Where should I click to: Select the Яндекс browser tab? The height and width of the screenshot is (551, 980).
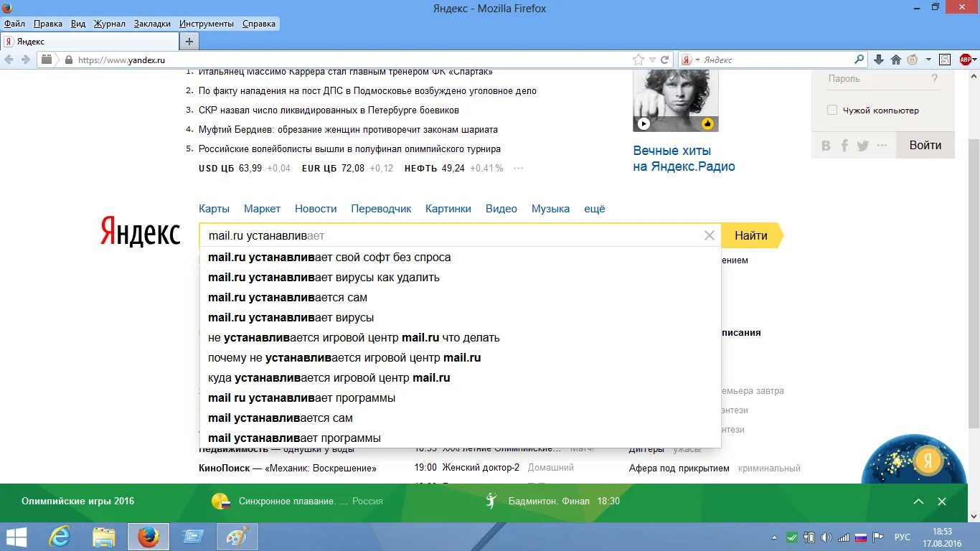click(89, 42)
